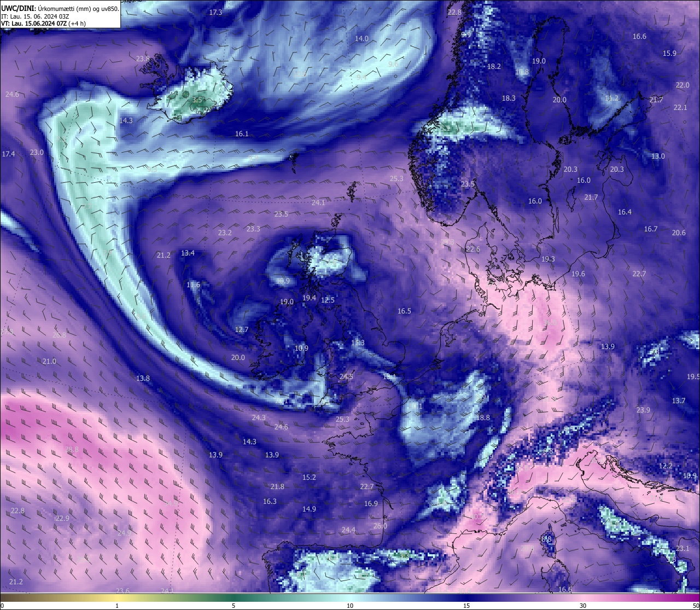Click the 16.3 value in the Bay of Biscay
Image resolution: width=700 pixels, height=610 pixels.
coord(270,501)
